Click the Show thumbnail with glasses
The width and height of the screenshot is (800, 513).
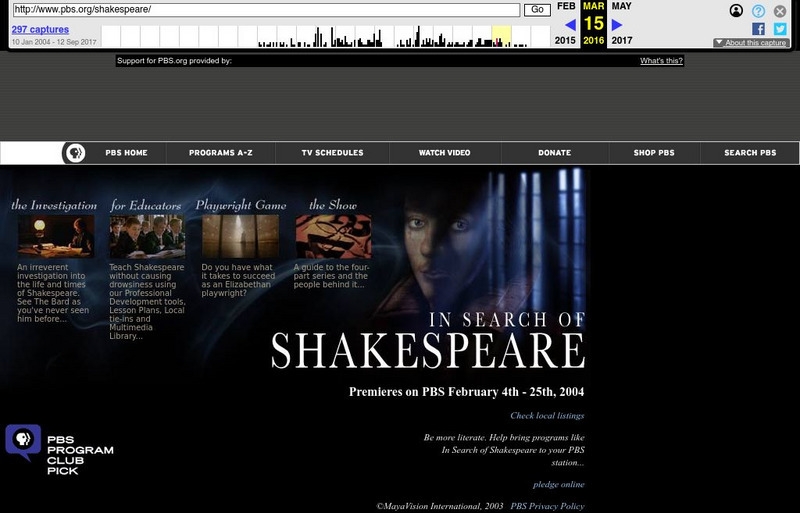[x=334, y=236]
